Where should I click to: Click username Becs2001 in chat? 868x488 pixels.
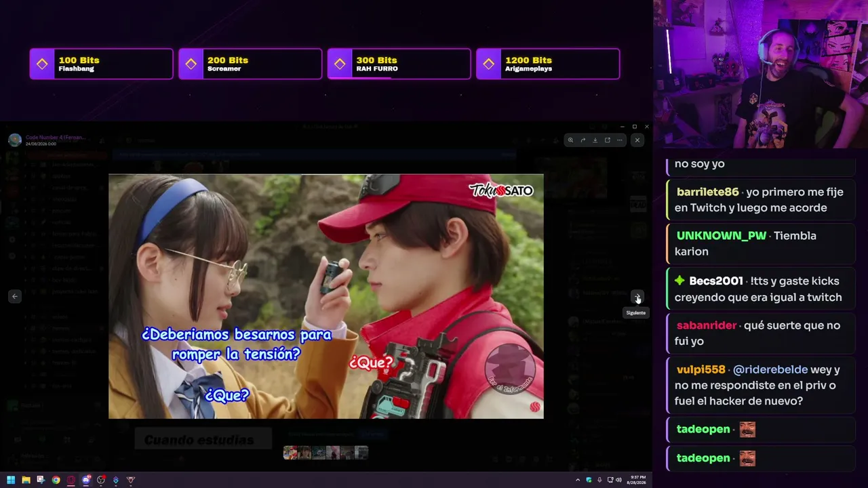pos(717,281)
